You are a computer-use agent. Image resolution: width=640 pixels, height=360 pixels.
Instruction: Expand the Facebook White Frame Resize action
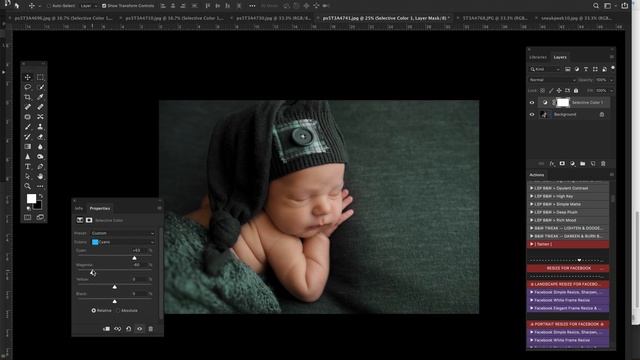531,300
